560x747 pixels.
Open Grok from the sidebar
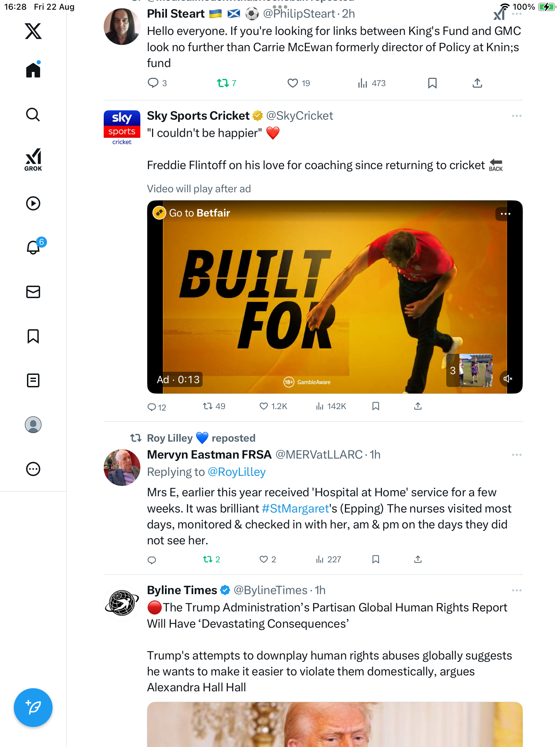[x=33, y=159]
